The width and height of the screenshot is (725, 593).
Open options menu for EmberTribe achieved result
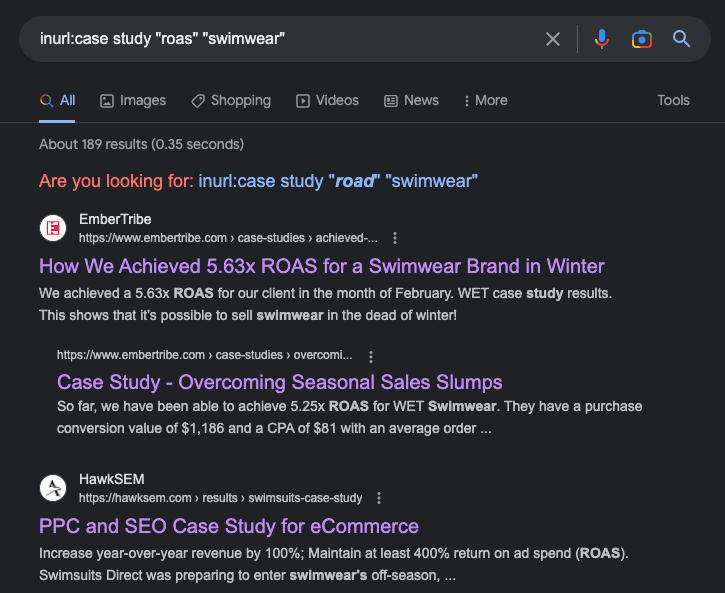pyautogui.click(x=394, y=238)
